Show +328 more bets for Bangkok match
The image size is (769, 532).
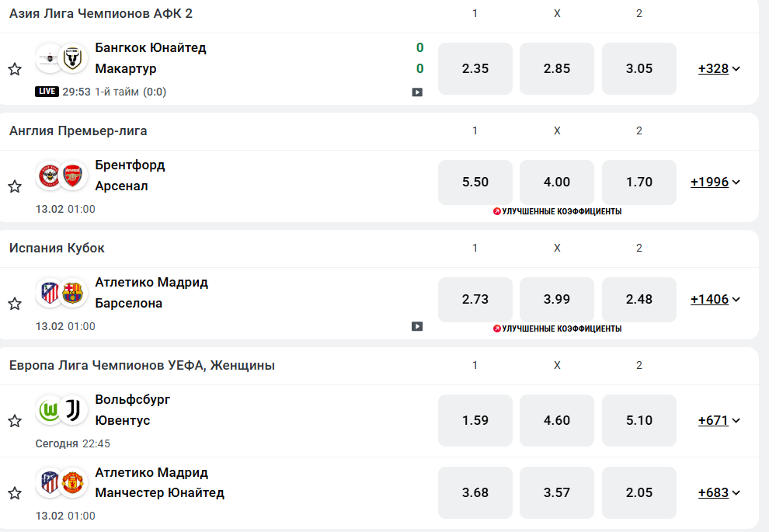click(719, 68)
